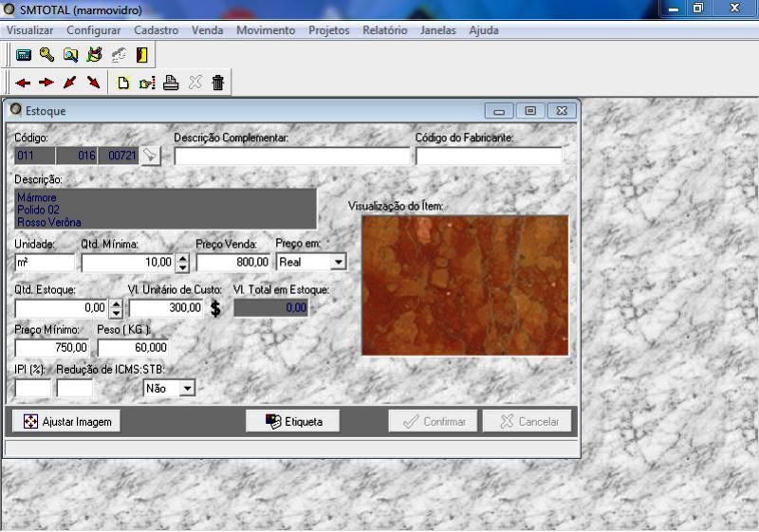Click the yellow key icon

(x=46, y=55)
